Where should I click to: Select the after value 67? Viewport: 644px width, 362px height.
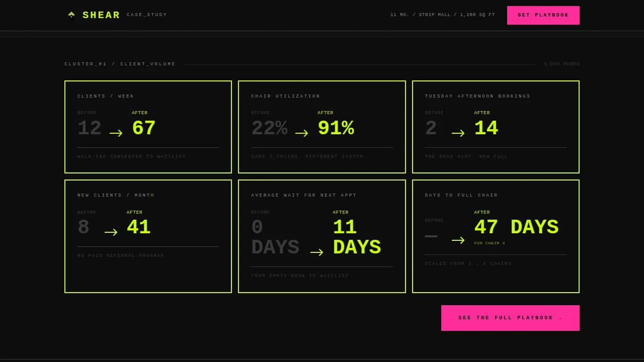143,128
